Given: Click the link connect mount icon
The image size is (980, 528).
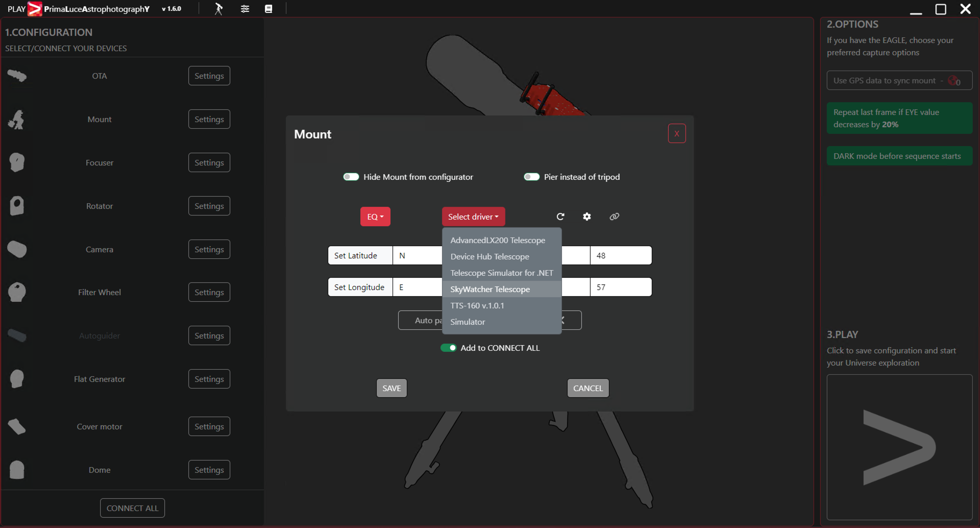Looking at the screenshot, I should coord(615,217).
